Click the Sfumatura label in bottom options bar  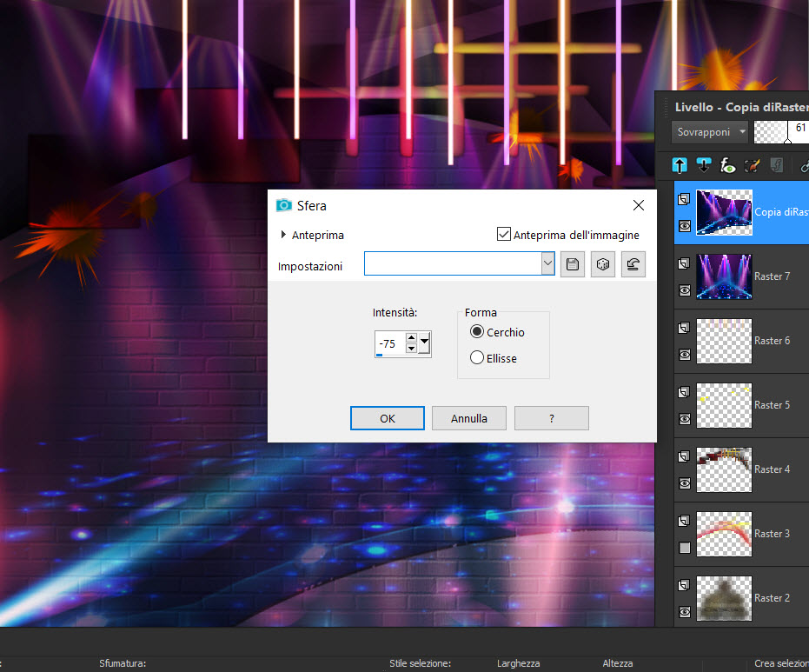[x=123, y=663]
